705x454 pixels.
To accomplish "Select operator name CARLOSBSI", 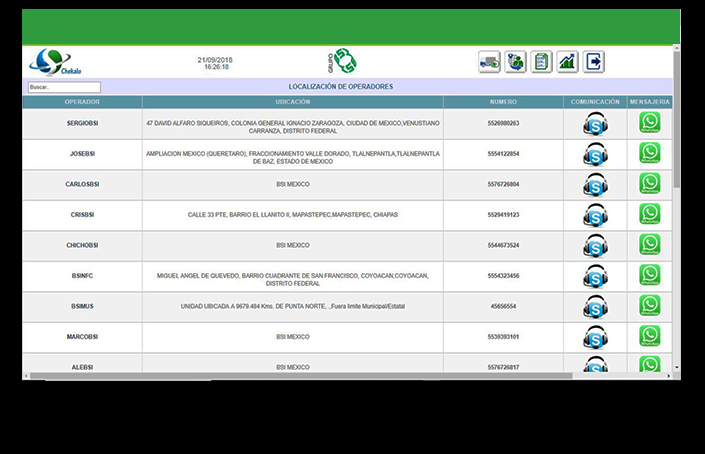I will click(x=82, y=184).
